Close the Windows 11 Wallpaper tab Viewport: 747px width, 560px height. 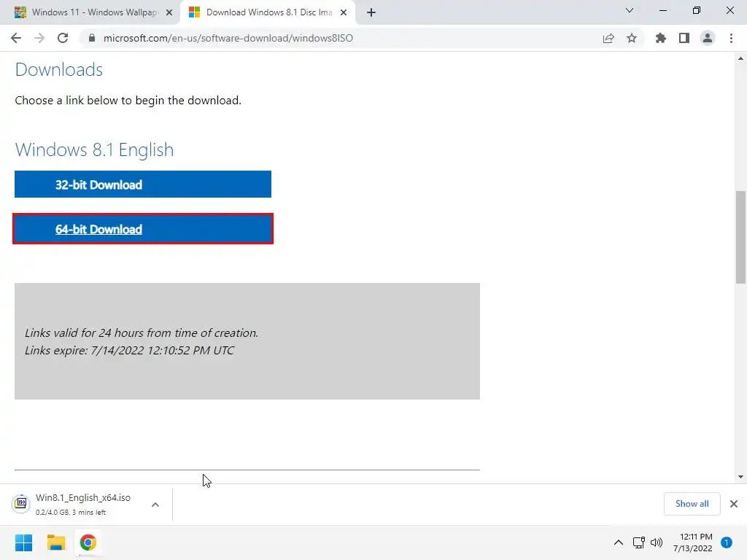tap(169, 12)
